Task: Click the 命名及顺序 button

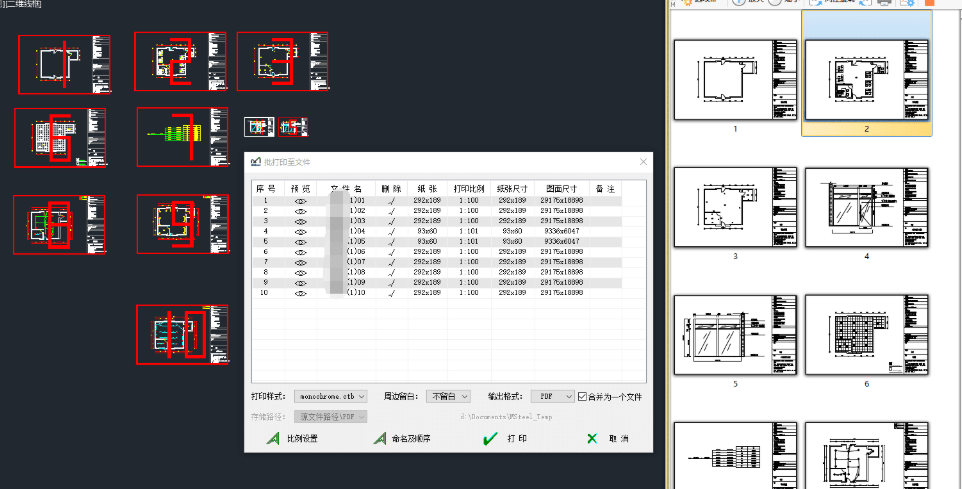Action: 402,439
